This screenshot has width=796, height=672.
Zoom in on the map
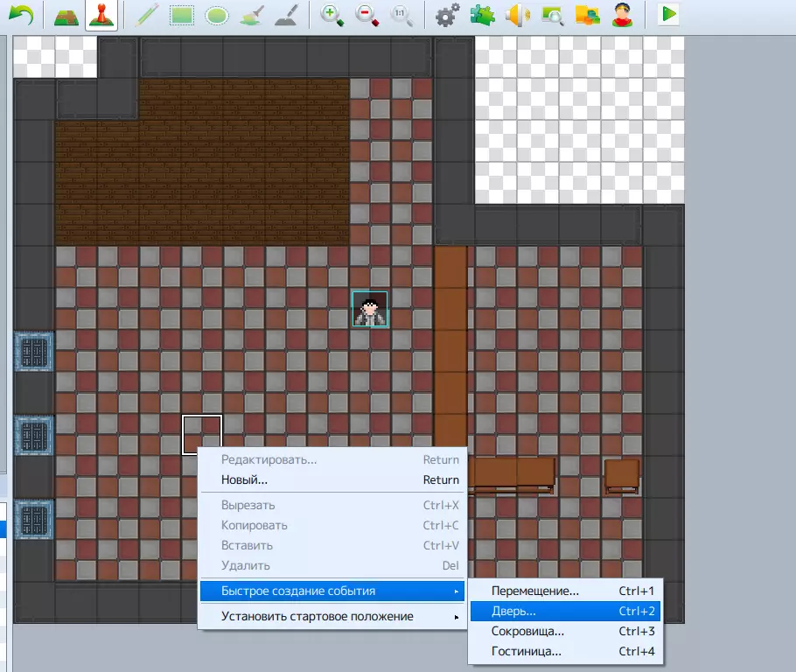[x=332, y=15]
